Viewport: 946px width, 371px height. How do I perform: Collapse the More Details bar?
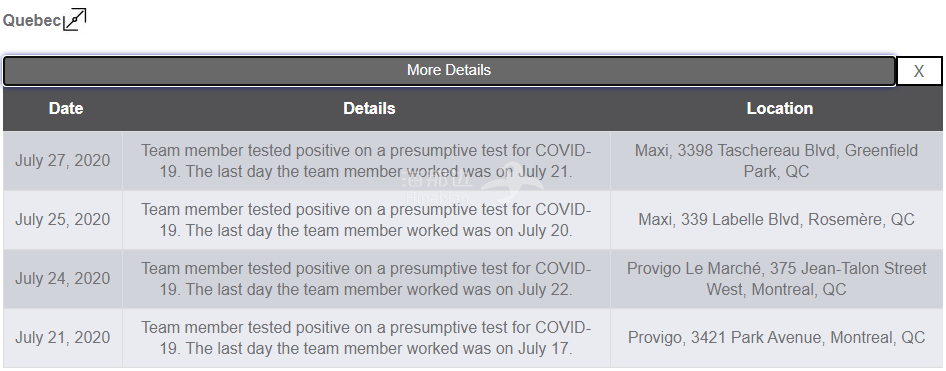pos(449,71)
